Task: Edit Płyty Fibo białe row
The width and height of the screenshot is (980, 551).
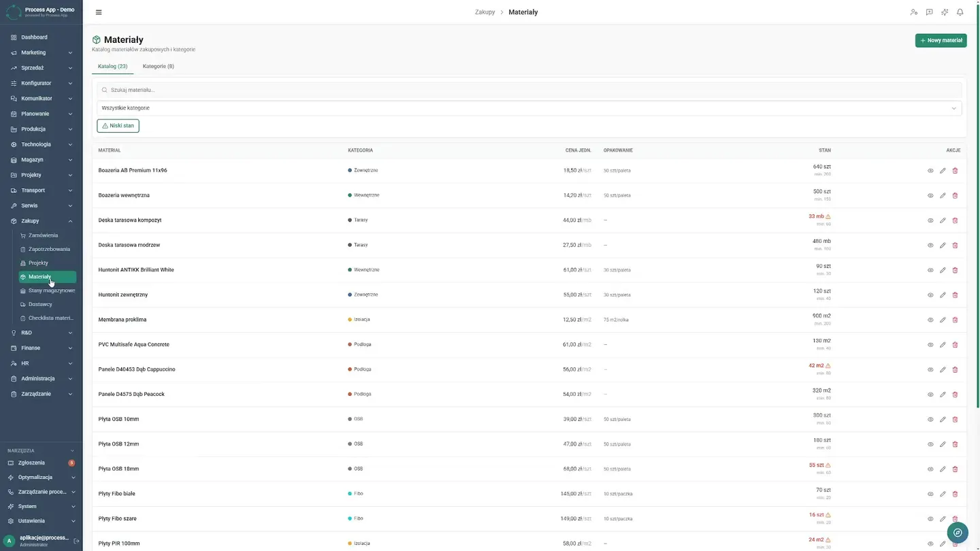Action: point(943,494)
